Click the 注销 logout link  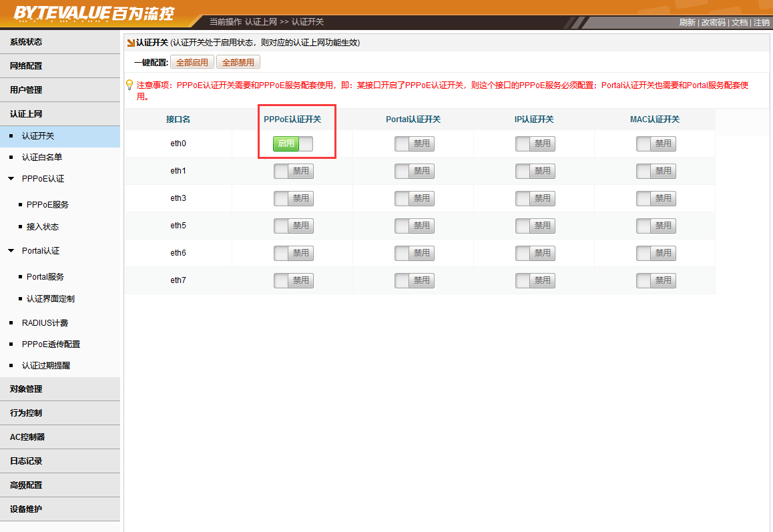click(762, 23)
